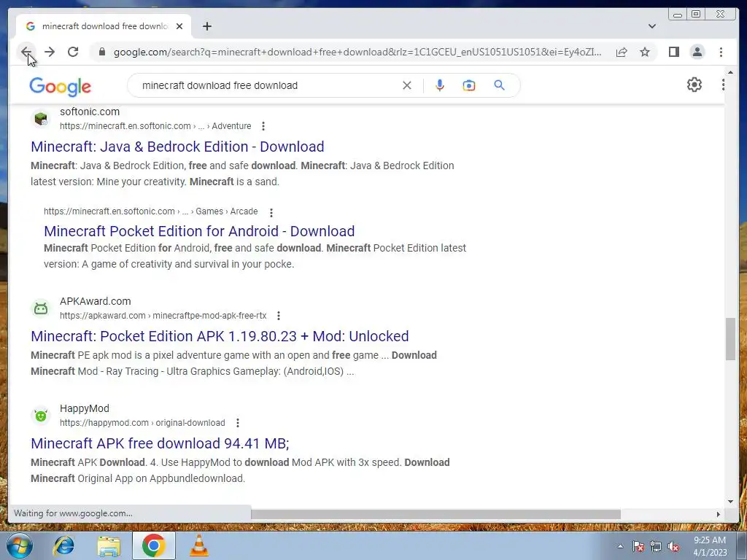
Task: Open the Windows Start button
Action: 19,545
